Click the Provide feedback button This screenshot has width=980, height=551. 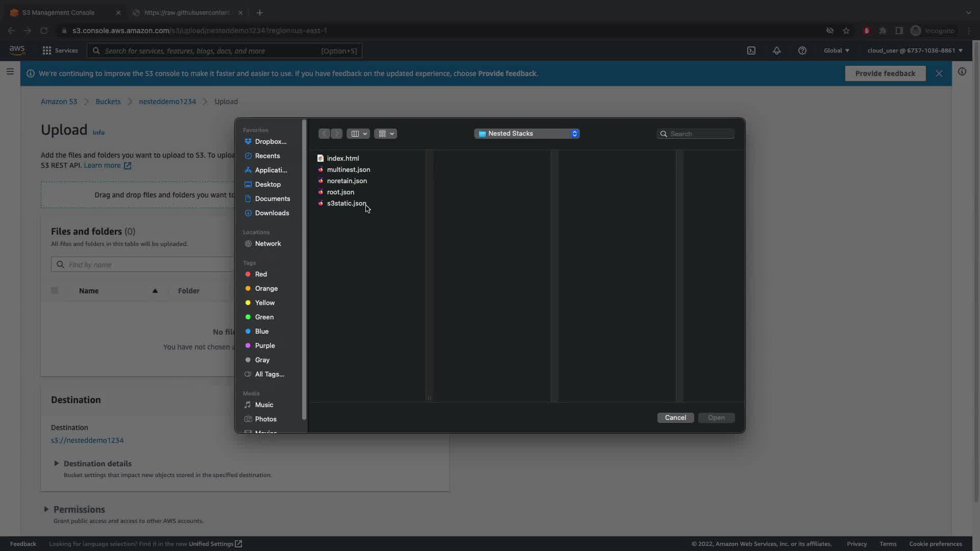[885, 73]
